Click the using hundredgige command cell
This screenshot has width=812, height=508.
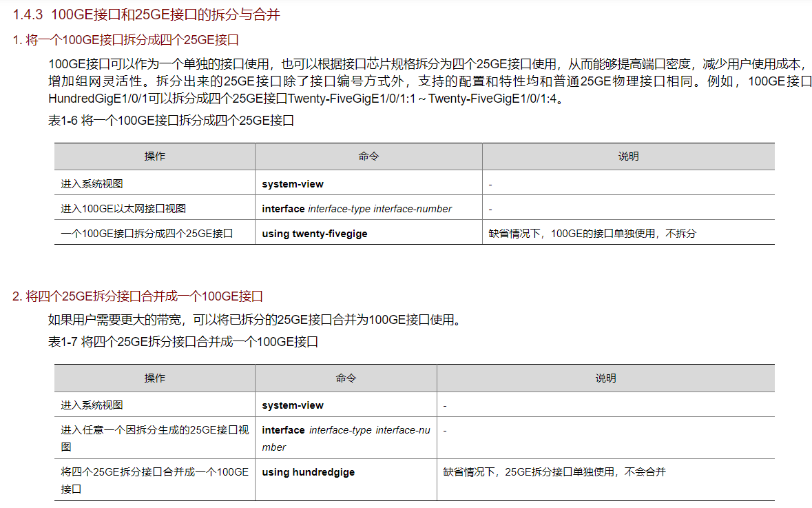pyautogui.click(x=309, y=472)
